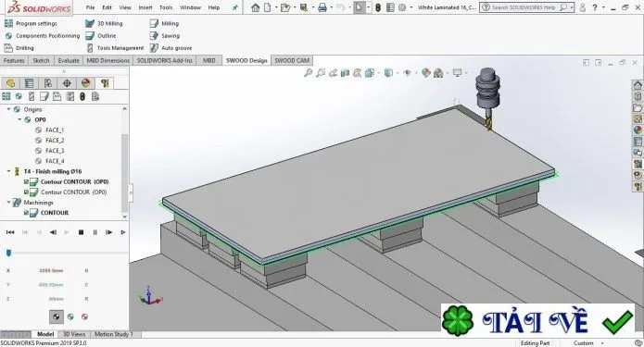
Task: Select the Milling tool
Action: tap(164, 23)
